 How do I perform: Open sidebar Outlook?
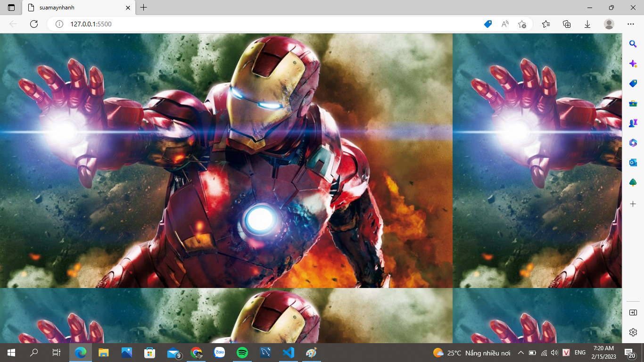[x=633, y=163]
